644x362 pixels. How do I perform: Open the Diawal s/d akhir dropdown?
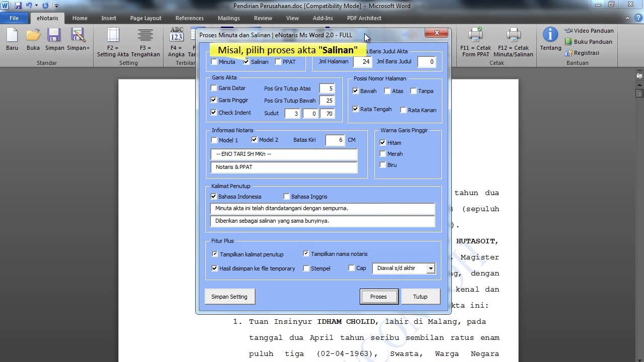click(430, 268)
